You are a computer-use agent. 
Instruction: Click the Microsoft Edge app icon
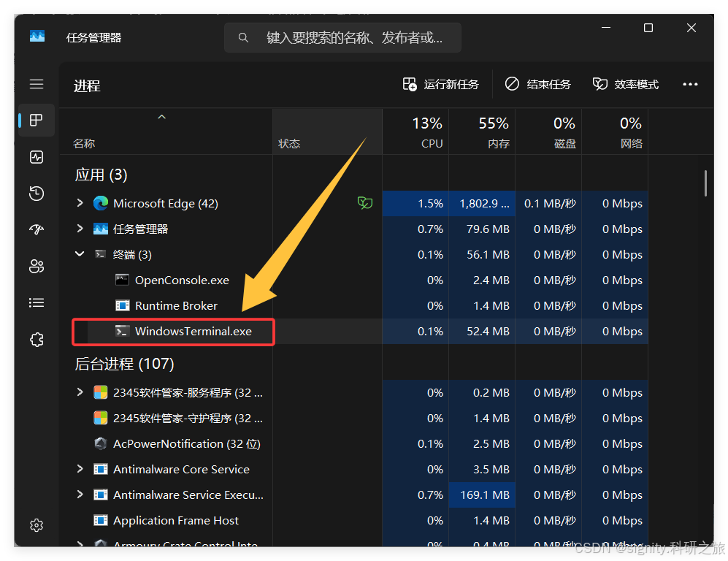tap(101, 203)
